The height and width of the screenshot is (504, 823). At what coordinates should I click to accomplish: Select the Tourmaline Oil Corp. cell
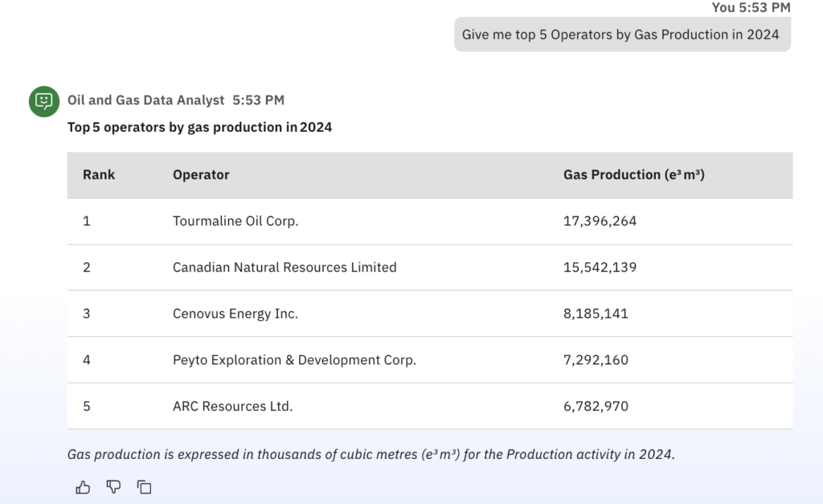point(235,221)
